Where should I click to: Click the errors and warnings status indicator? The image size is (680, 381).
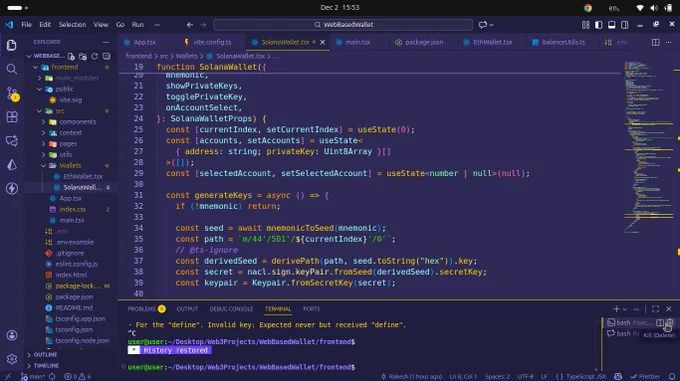(x=78, y=376)
